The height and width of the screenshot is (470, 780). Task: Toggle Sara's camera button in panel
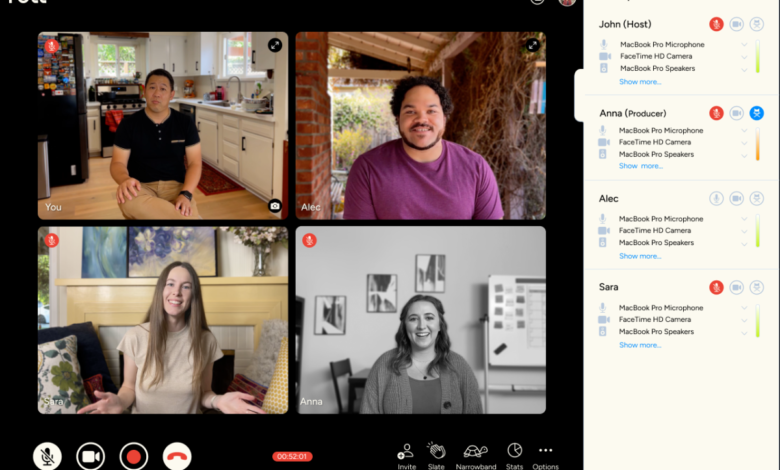click(736, 287)
